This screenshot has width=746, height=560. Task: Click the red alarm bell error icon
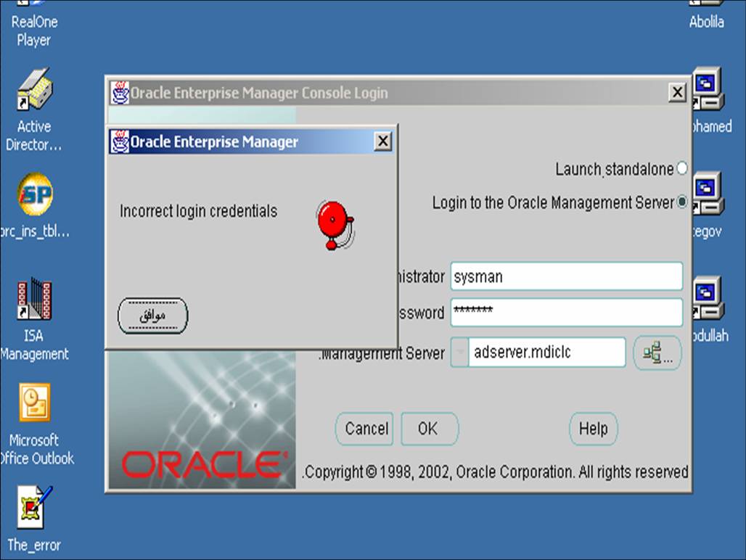[335, 224]
